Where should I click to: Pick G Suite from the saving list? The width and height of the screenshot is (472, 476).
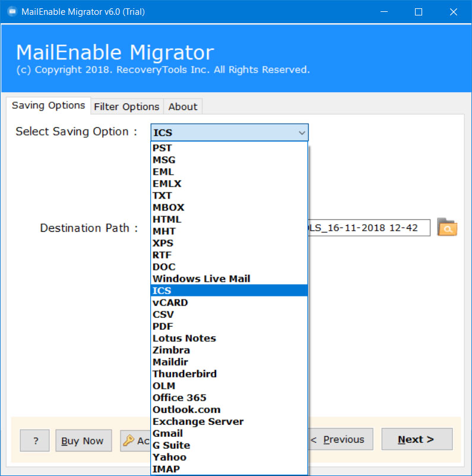pos(229,445)
